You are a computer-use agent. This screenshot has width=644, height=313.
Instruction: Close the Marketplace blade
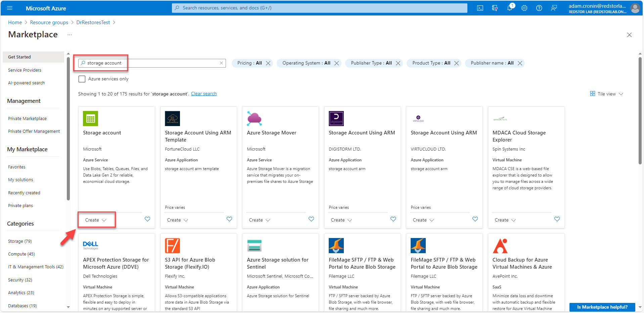(x=630, y=35)
